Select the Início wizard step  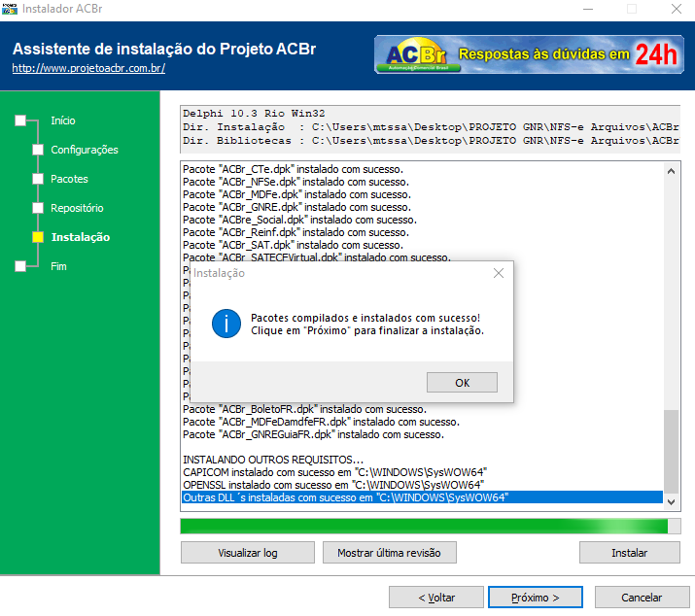coord(63,120)
